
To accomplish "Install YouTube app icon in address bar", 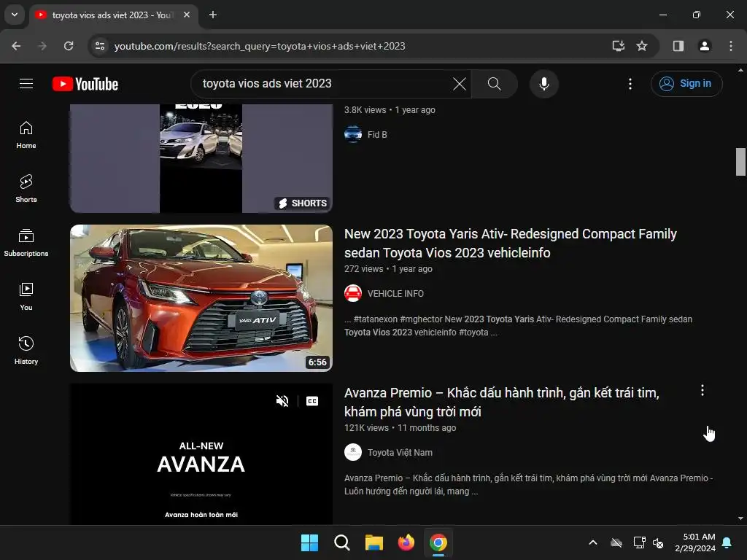I will click(x=619, y=46).
